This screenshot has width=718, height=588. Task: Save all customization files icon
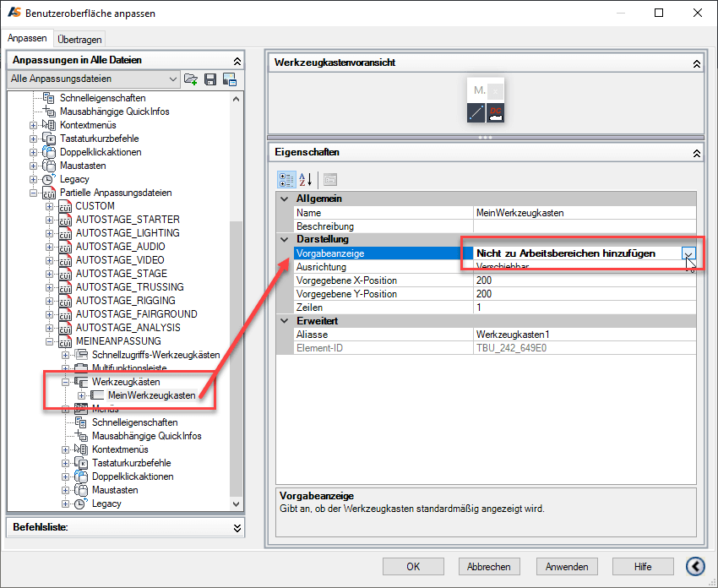click(210, 79)
